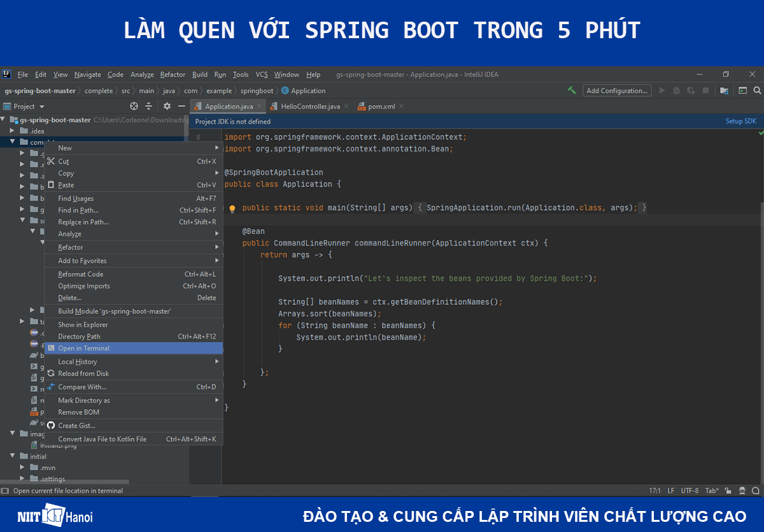764x532 pixels.
Task: Click the Select Opened File crosshair icon
Action: tap(133, 106)
